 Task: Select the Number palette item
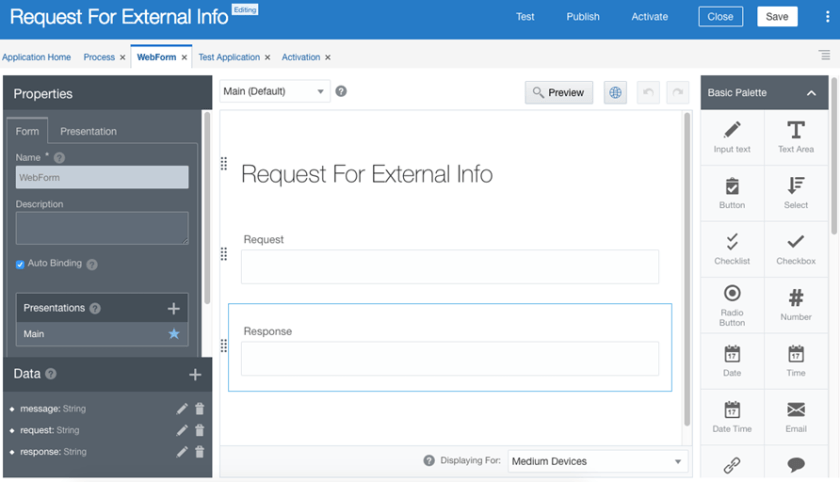click(x=796, y=303)
